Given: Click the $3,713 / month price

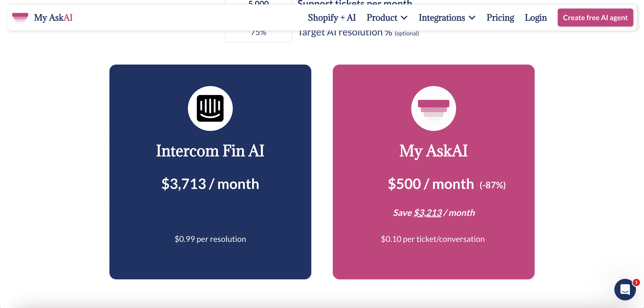Looking at the screenshot, I should [x=210, y=184].
